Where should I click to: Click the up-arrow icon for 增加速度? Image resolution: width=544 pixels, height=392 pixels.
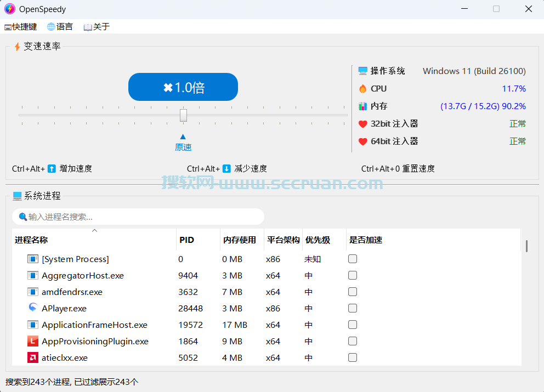pos(52,169)
